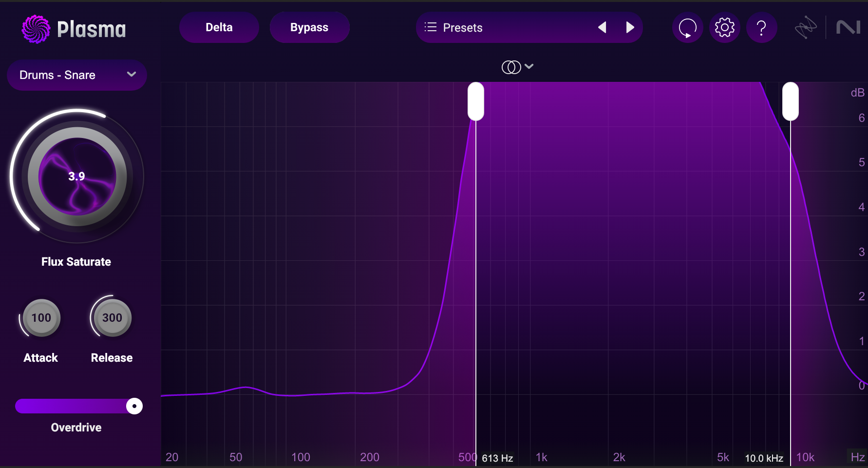Click the Attack knob showing 100
Image resolution: width=868 pixels, height=468 pixels.
pos(41,318)
